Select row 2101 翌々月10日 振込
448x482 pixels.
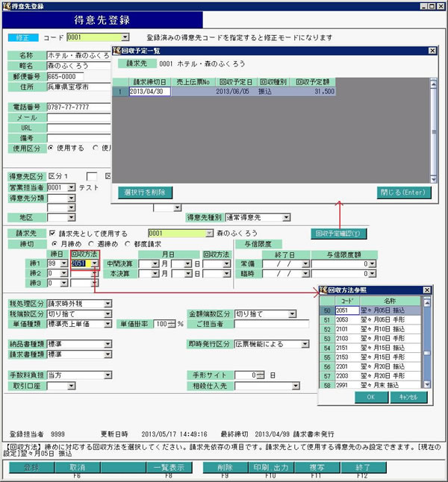tap(370, 329)
